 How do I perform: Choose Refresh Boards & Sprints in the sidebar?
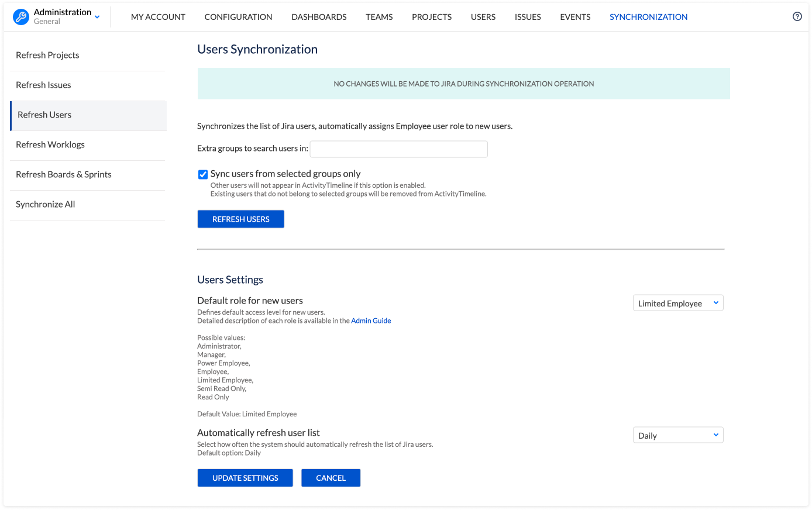pyautogui.click(x=64, y=174)
